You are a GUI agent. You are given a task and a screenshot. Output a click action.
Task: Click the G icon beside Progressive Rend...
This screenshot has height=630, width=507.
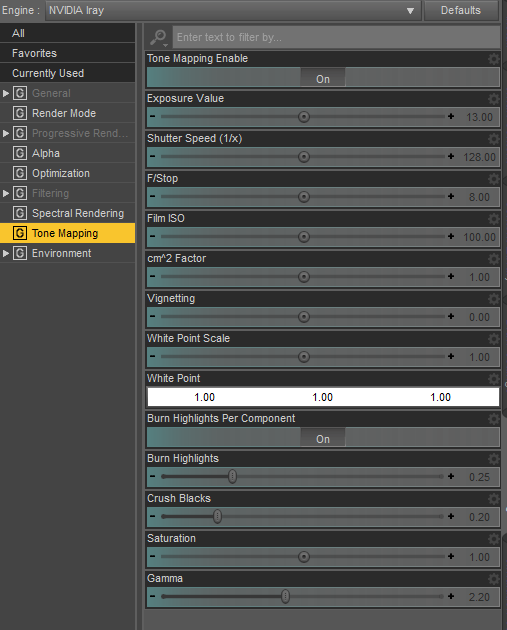(x=20, y=133)
